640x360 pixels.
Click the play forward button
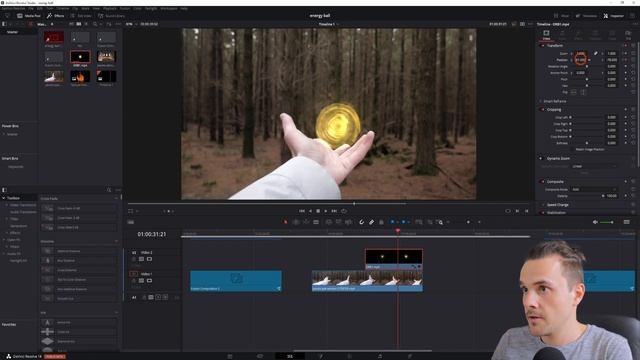pyautogui.click(x=326, y=211)
